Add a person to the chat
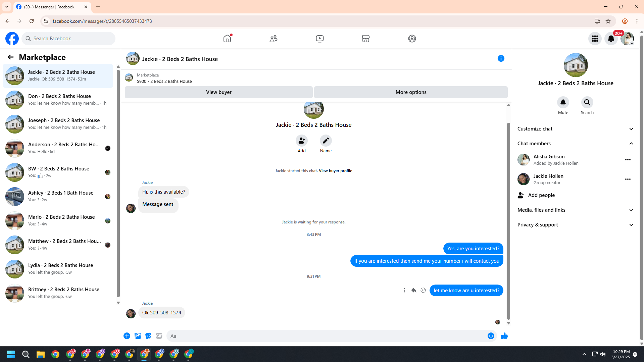This screenshot has height=362, width=644. click(x=302, y=141)
